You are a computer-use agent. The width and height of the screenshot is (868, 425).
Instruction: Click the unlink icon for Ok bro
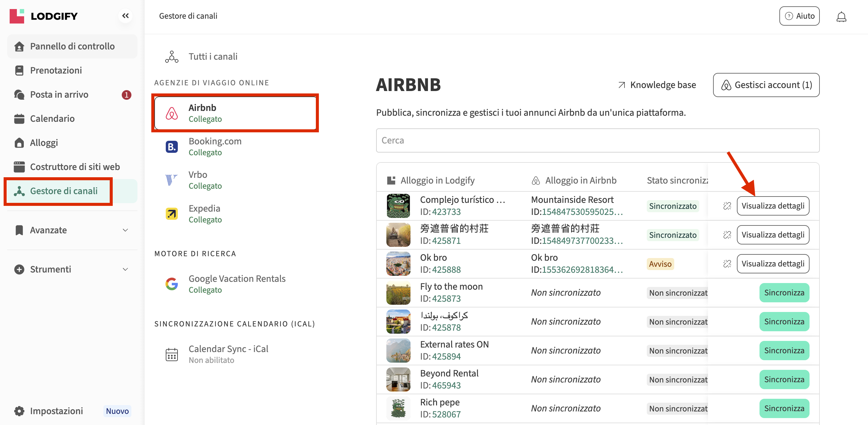coord(727,264)
